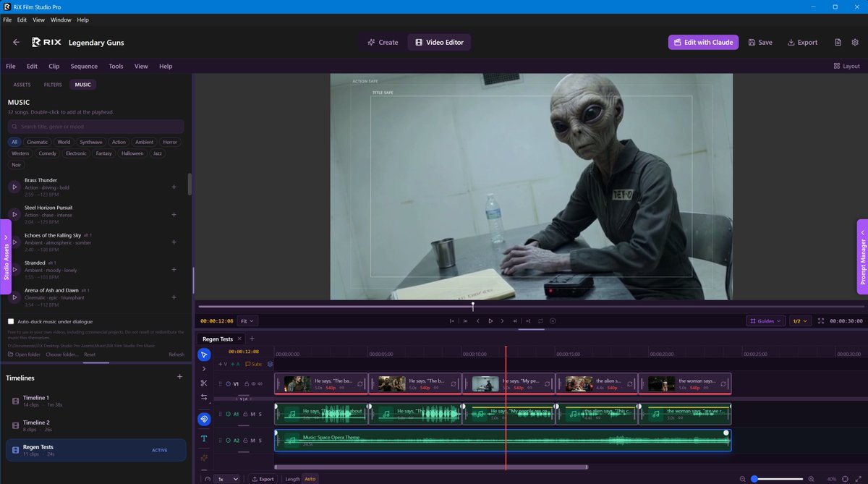This screenshot has width=868, height=484.
Task: Go back with the arrow beside RIX logo
Action: point(16,42)
